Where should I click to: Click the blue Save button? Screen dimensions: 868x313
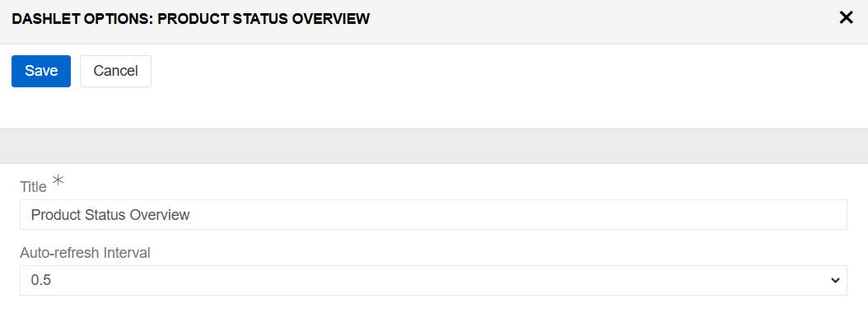click(x=41, y=71)
